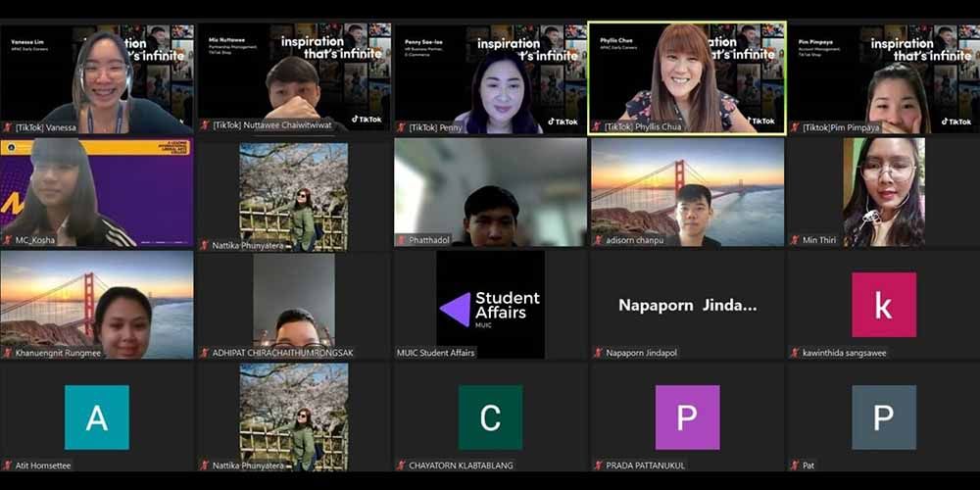Click muted mic icon next to Min Thiri
980x490 pixels.
[794, 240]
